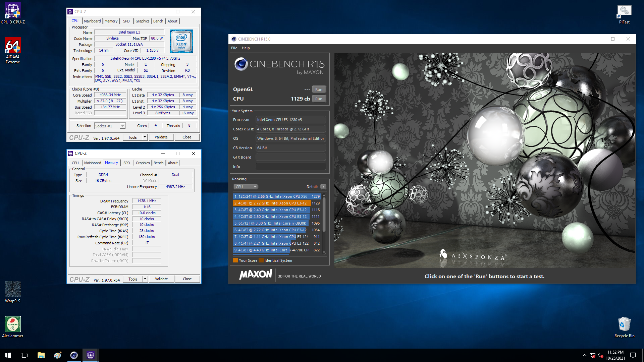Maximize the Cinebench window

point(613,39)
